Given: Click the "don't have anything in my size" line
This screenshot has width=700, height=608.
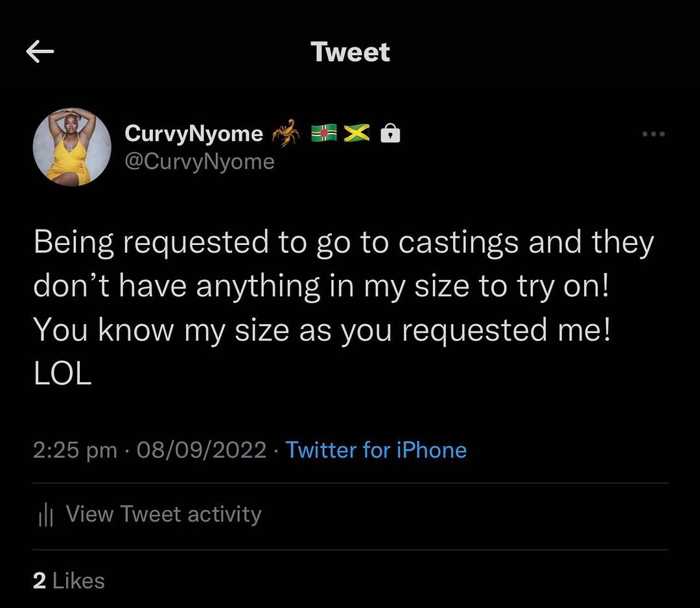Looking at the screenshot, I should click(321, 286).
